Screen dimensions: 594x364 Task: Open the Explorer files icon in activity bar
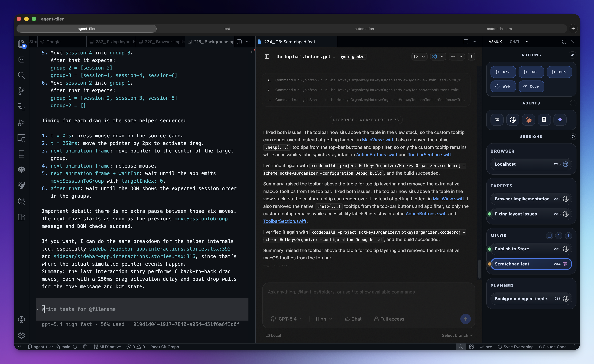[21, 44]
